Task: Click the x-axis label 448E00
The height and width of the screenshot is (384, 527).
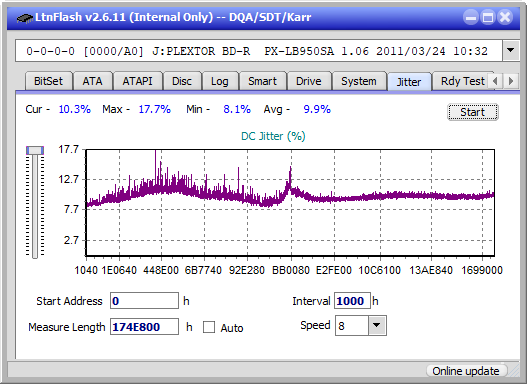Action: (x=161, y=270)
